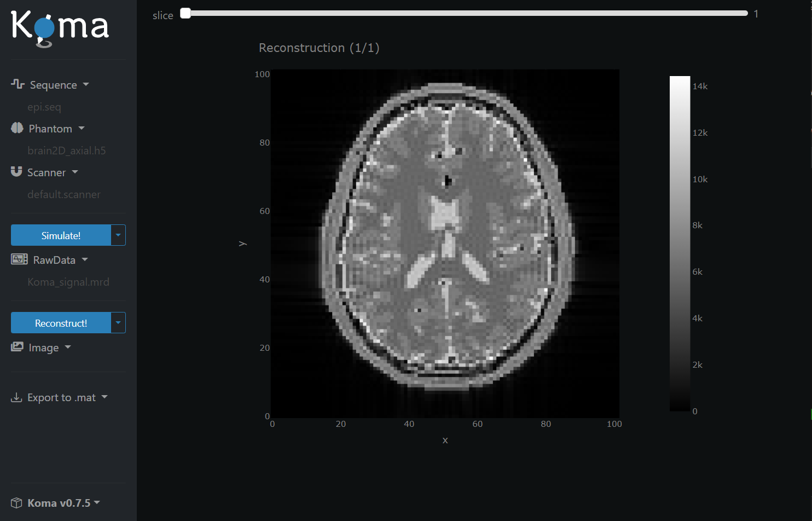
Task: Click the grayscale colorbar
Action: (680, 244)
